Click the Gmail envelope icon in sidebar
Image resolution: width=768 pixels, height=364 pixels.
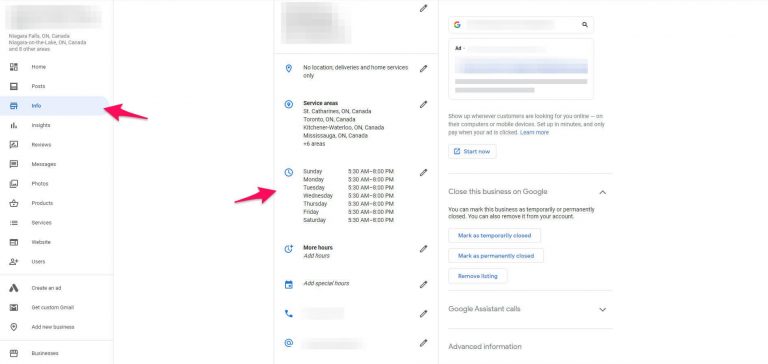tap(14, 308)
